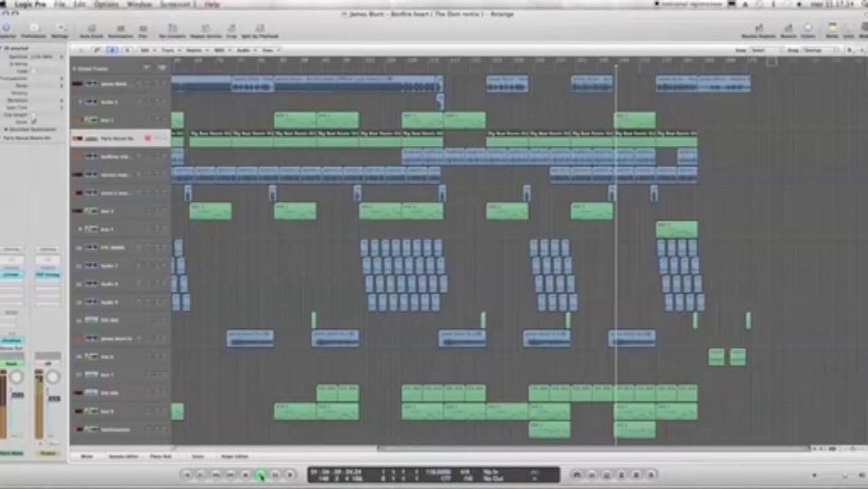Screen dimensions: 868x489
Task: Click the Output channel strip name button
Action: pos(48,453)
